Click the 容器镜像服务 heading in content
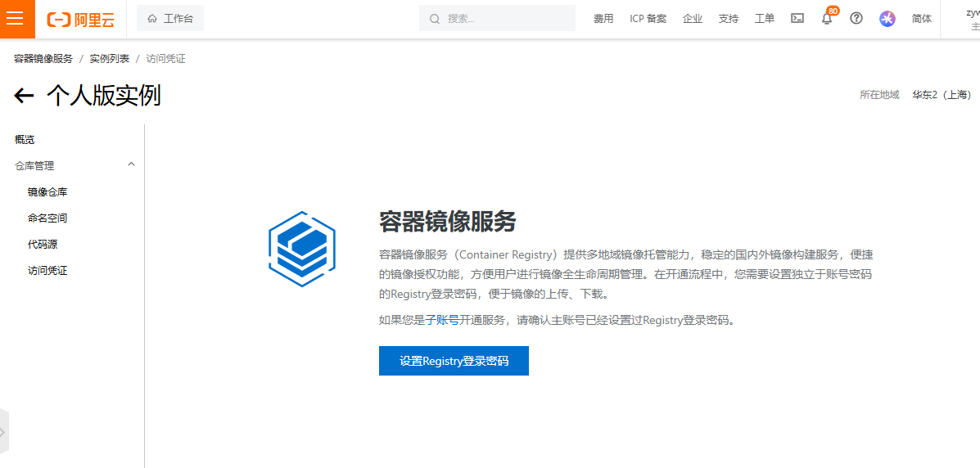 pos(448,222)
